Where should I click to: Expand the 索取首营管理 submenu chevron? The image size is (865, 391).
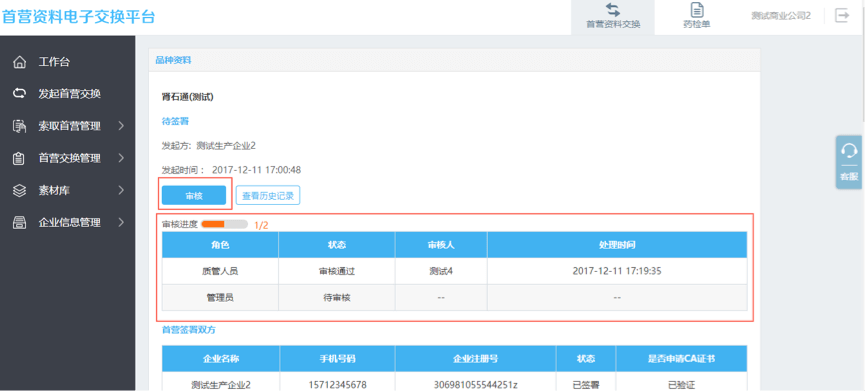coord(121,126)
